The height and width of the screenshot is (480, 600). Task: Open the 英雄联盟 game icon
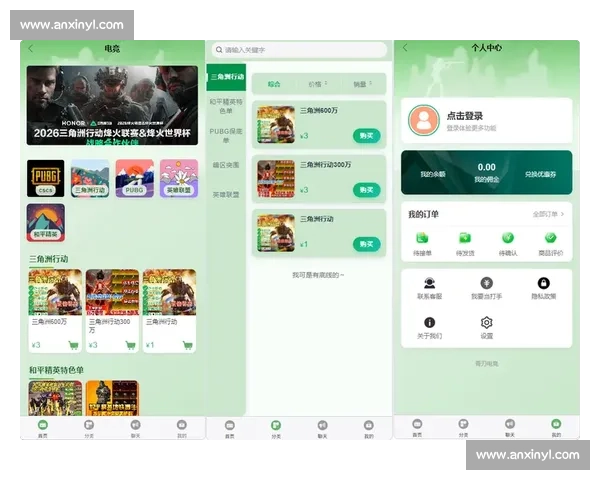(179, 178)
